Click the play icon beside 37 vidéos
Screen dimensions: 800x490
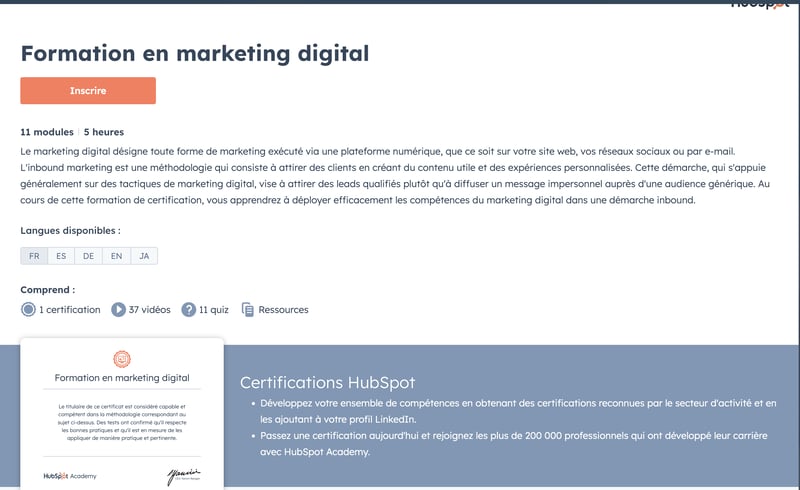click(x=118, y=309)
